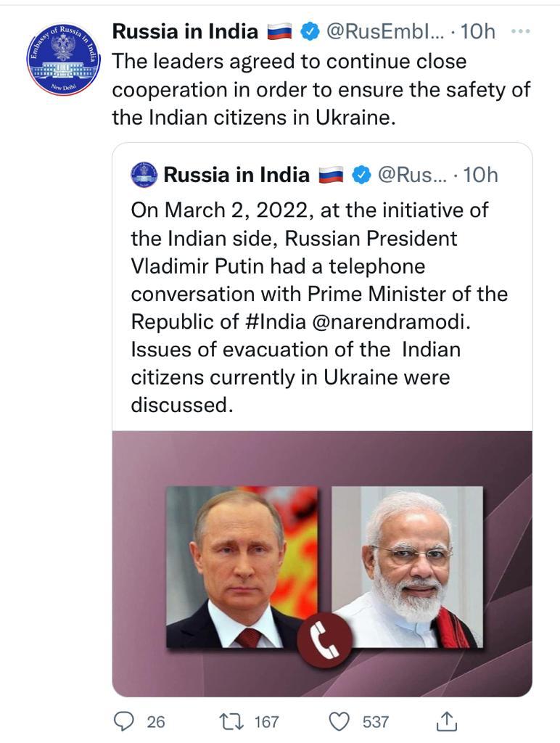Open top Russia in India display name
Screen dimensions: 560x743
pos(185,31)
